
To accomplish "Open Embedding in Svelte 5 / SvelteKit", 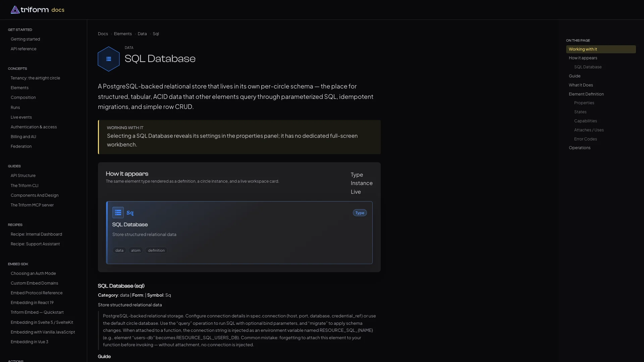I will (x=42, y=322).
